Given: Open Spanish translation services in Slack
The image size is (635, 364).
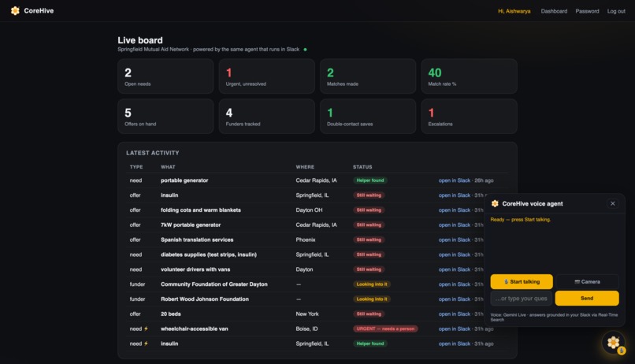Looking at the screenshot, I should pyautogui.click(x=455, y=240).
